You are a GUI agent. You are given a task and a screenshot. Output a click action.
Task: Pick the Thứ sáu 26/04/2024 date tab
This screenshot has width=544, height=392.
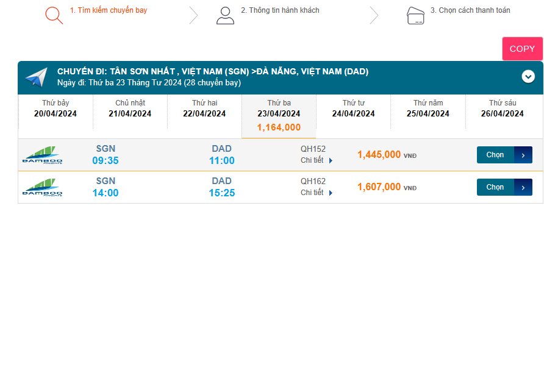tap(502, 109)
